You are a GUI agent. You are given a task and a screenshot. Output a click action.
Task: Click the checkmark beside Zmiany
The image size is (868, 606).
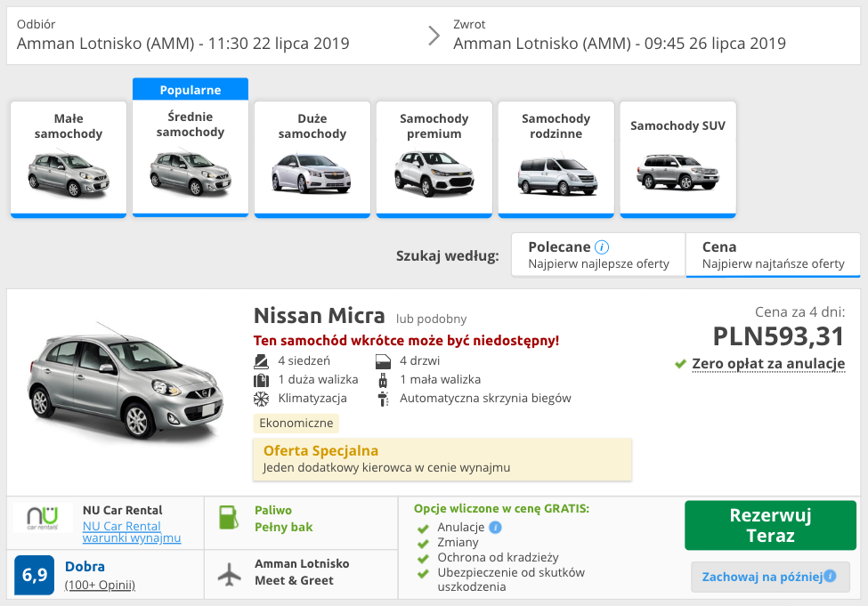[423, 544]
